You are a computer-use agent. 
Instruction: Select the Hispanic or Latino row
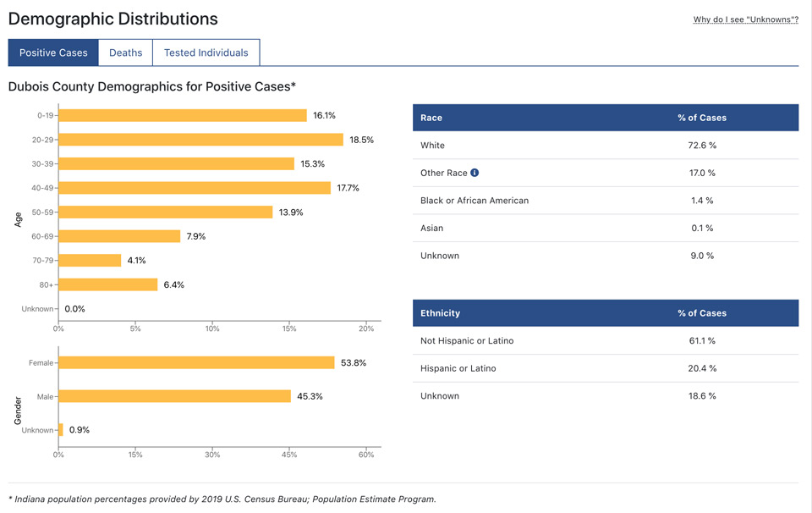[x=605, y=368]
